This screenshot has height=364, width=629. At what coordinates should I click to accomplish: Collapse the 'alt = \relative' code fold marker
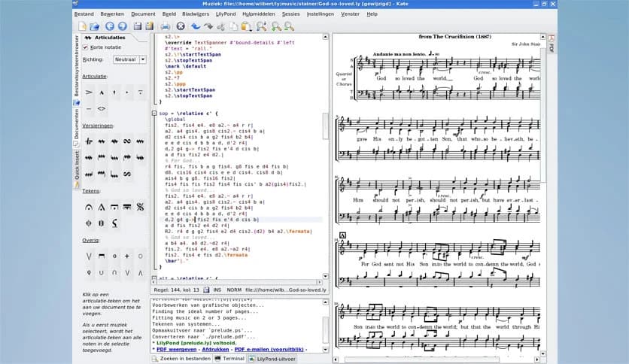(x=154, y=278)
